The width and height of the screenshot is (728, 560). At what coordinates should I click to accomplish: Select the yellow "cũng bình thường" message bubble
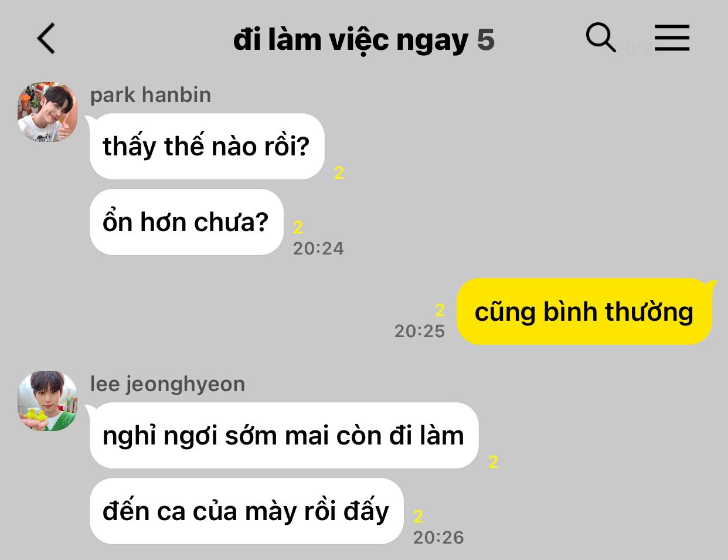click(584, 311)
